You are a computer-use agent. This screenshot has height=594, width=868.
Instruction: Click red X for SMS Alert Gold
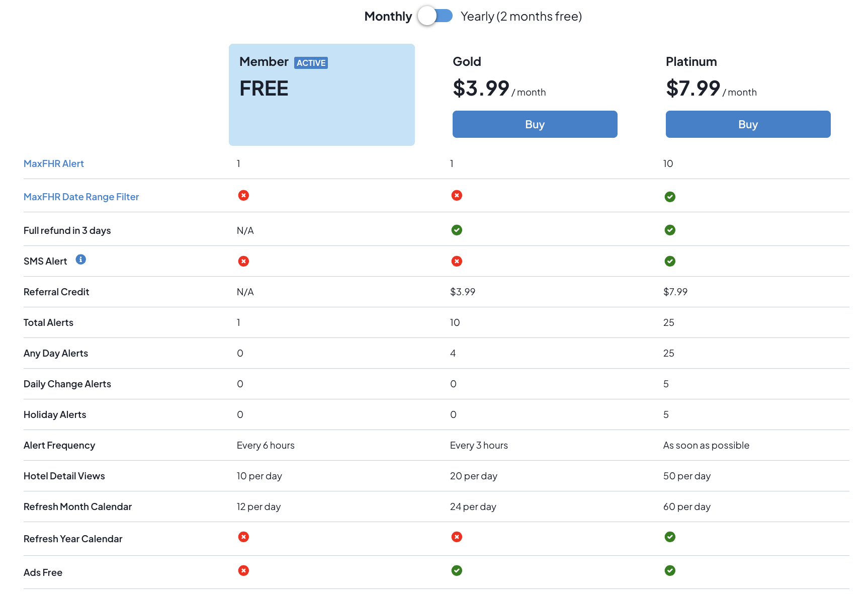(x=457, y=261)
